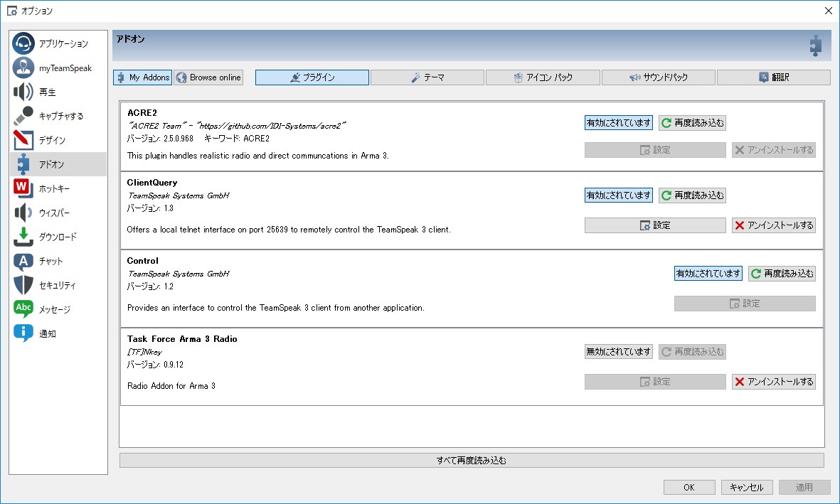The width and height of the screenshot is (840, 504).
Task: Open the チャット chat icon
Action: 23,262
